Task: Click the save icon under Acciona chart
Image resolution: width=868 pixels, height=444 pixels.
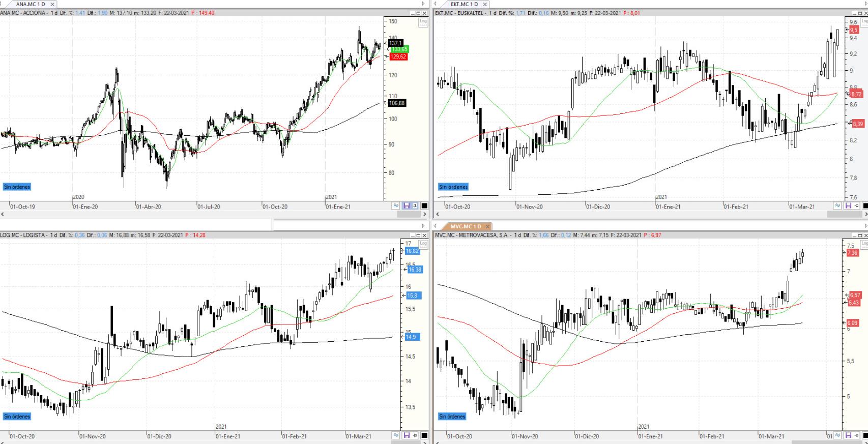Action: click(406, 206)
